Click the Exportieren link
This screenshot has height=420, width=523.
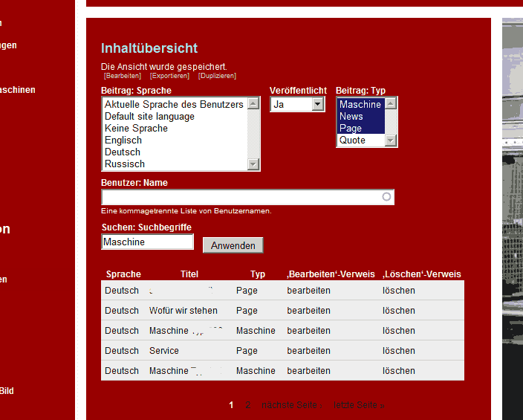169,76
